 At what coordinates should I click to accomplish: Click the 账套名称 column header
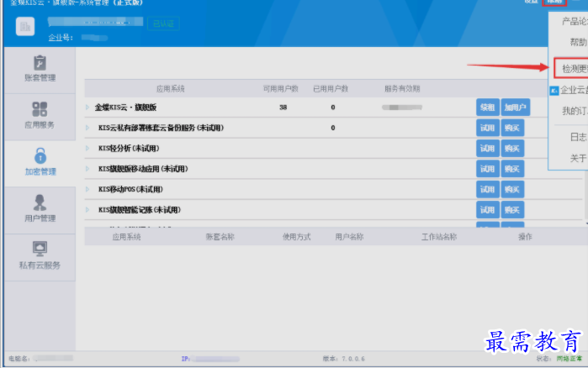click(220, 237)
